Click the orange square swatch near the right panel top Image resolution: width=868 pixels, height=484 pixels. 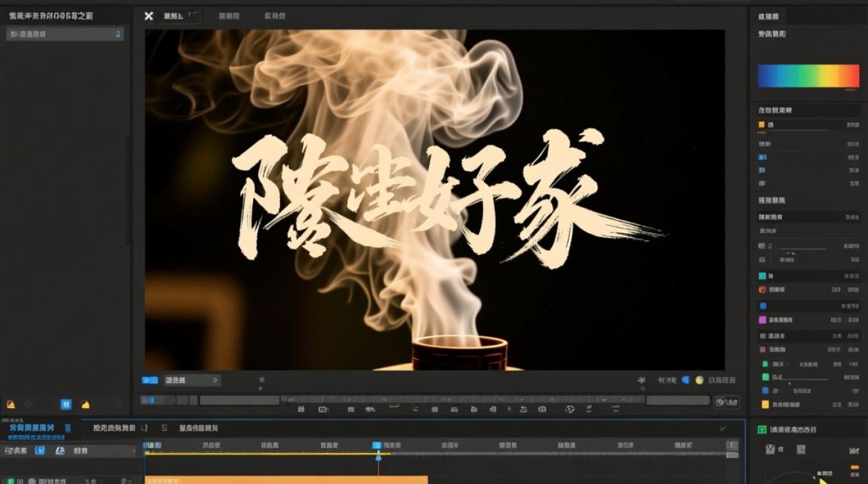click(761, 125)
